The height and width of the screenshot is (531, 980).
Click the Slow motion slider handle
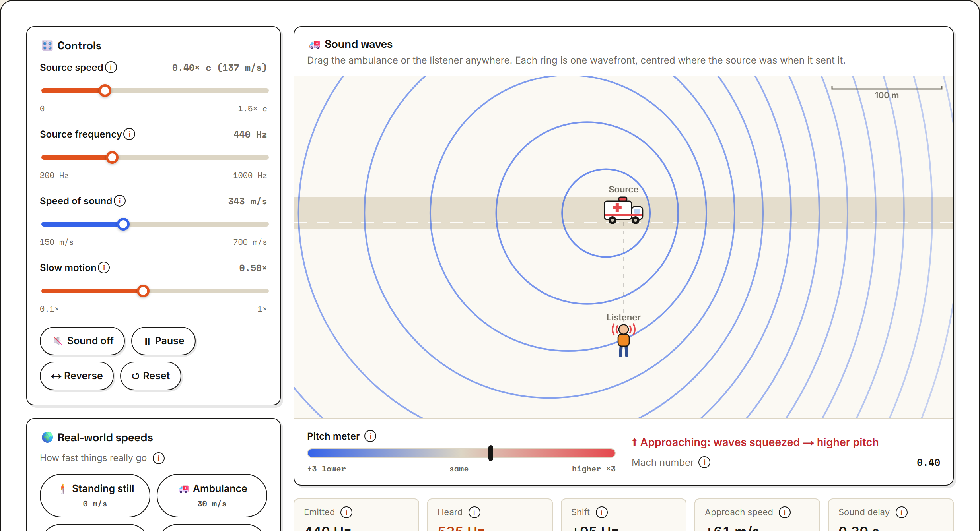(x=143, y=291)
